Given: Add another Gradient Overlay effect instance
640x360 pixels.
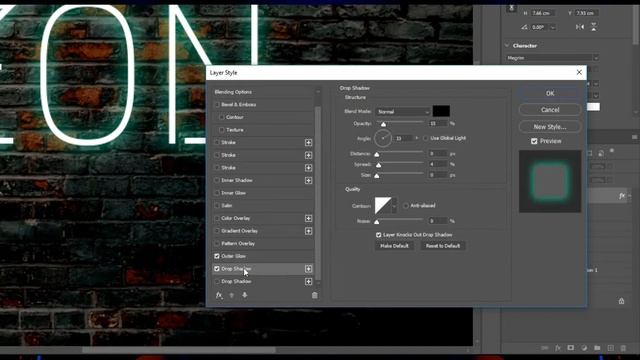Looking at the screenshot, I should click(x=308, y=231).
